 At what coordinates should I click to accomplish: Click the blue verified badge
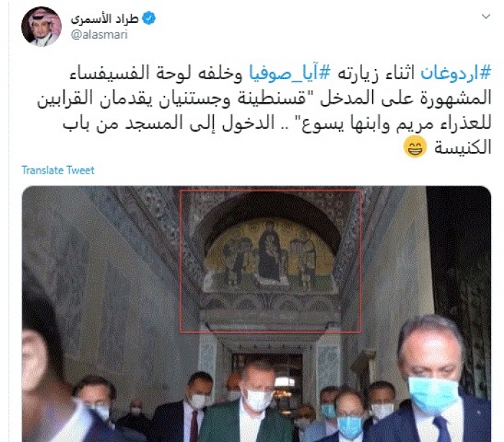[149, 18]
